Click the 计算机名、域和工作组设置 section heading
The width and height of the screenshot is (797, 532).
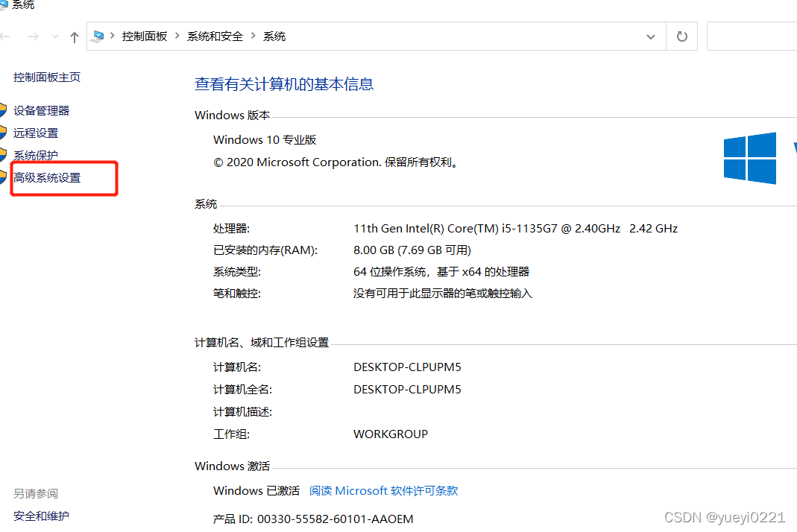point(262,343)
